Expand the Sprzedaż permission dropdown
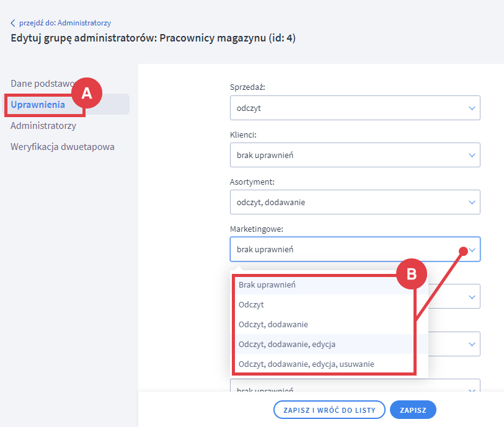 point(355,108)
